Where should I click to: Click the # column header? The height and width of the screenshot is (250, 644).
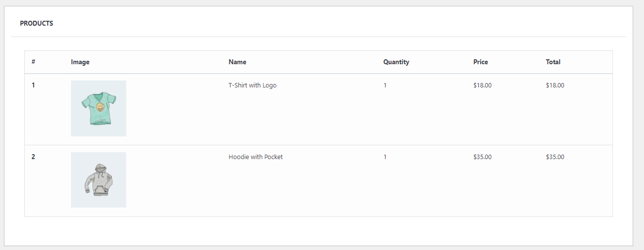pos(34,62)
